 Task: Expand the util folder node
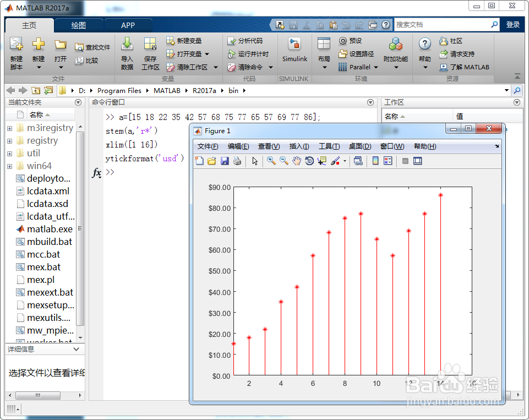(x=9, y=154)
